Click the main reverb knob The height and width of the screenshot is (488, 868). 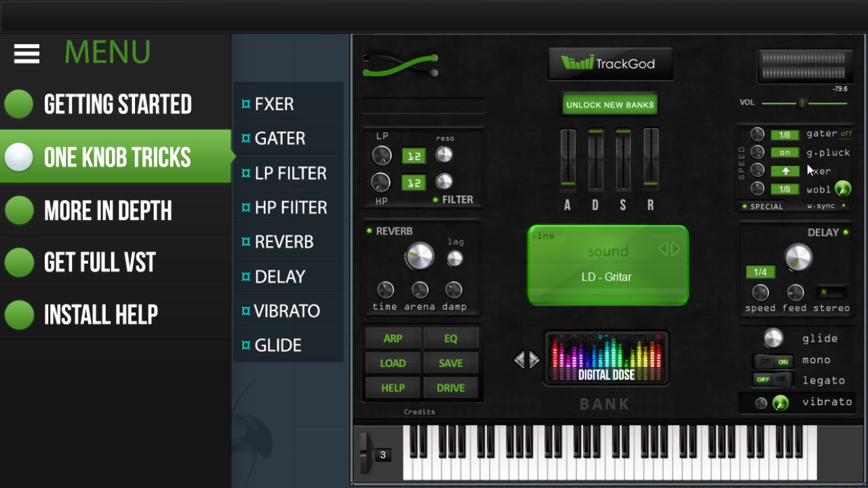(420, 257)
